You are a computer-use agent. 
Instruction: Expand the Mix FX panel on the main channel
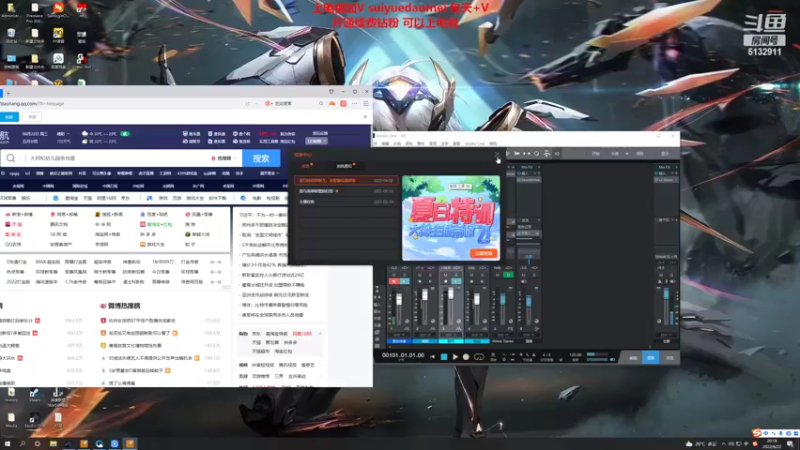point(666,167)
